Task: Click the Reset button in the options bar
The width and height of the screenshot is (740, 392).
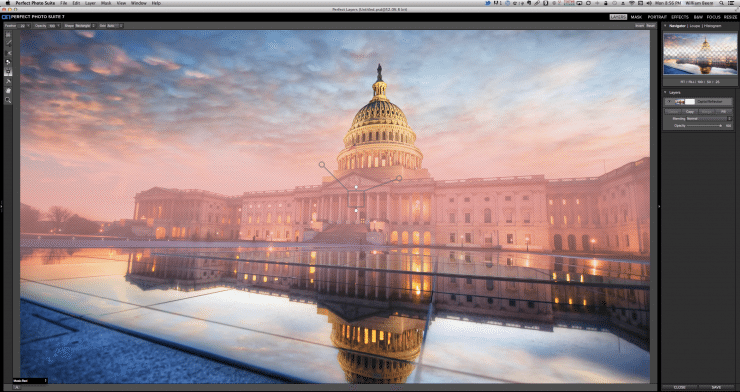Action: pos(651,25)
